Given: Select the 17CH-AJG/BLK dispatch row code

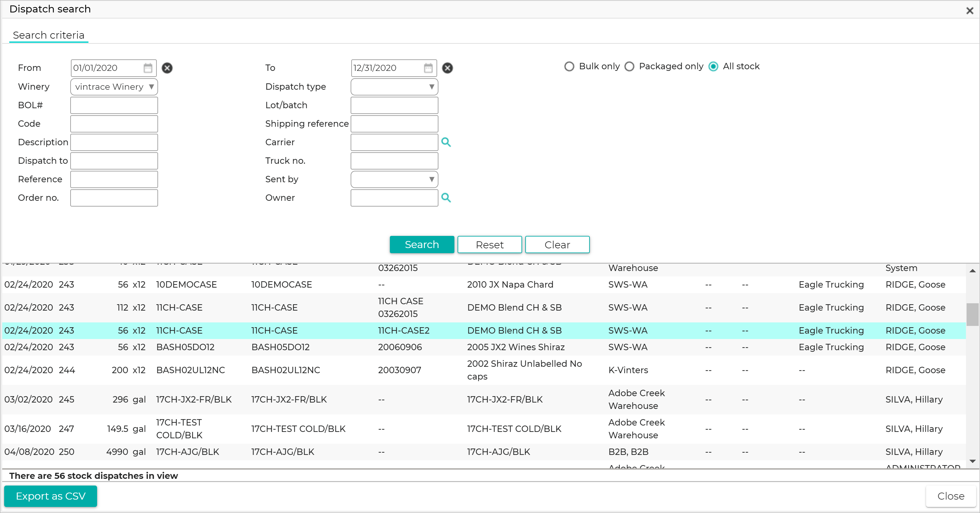Looking at the screenshot, I should click(x=187, y=452).
